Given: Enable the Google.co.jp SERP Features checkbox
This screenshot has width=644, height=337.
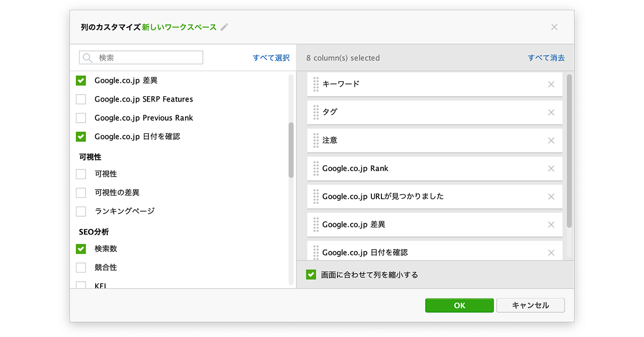Looking at the screenshot, I should tap(81, 99).
